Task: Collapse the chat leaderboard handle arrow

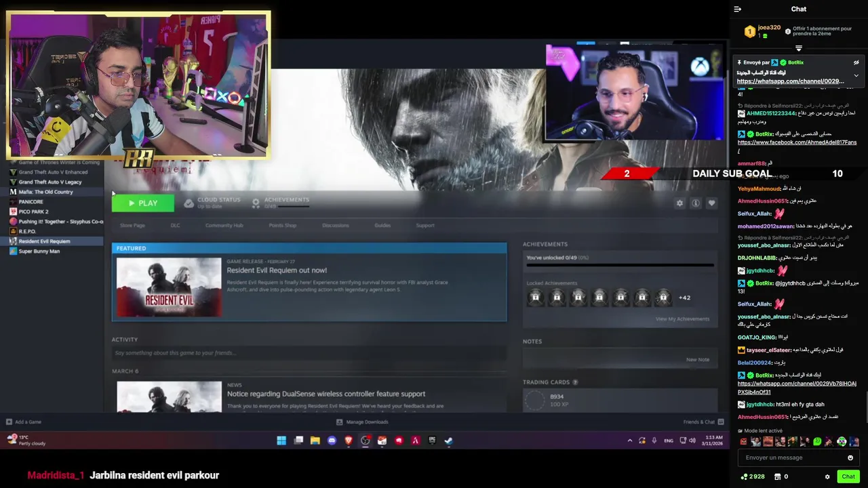Action: tap(798, 48)
